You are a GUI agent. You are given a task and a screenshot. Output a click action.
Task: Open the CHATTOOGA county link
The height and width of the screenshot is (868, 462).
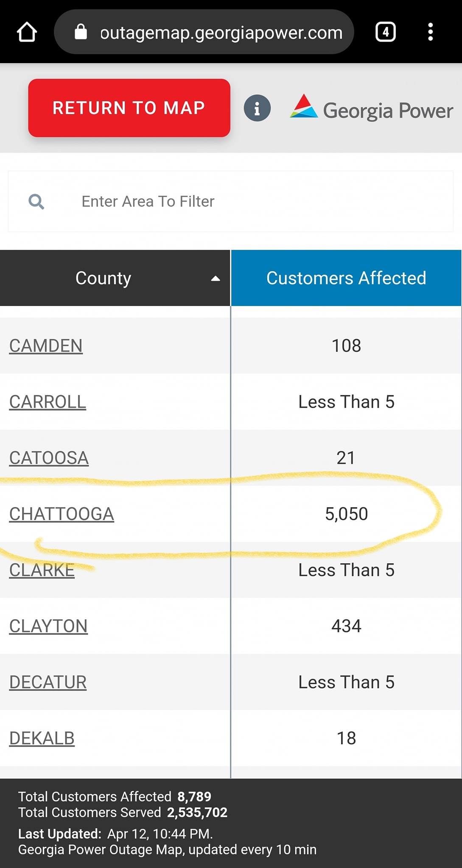pyautogui.click(x=62, y=514)
